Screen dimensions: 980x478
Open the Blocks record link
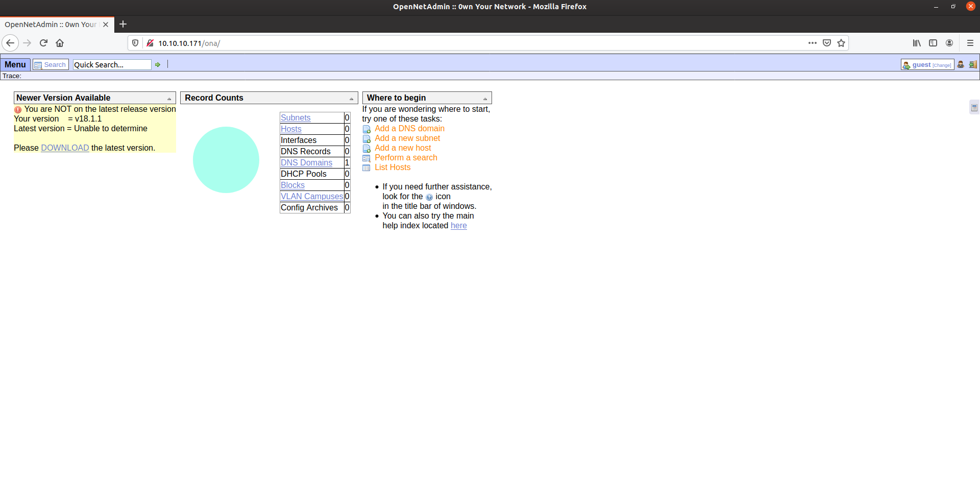coord(292,185)
